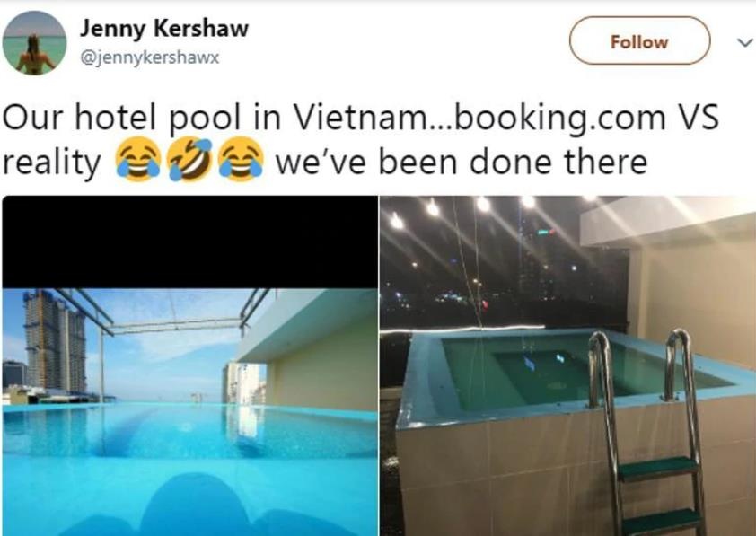This screenshot has height=536, width=756.
Task: Click the "VS" text in the tweet
Action: (x=698, y=117)
